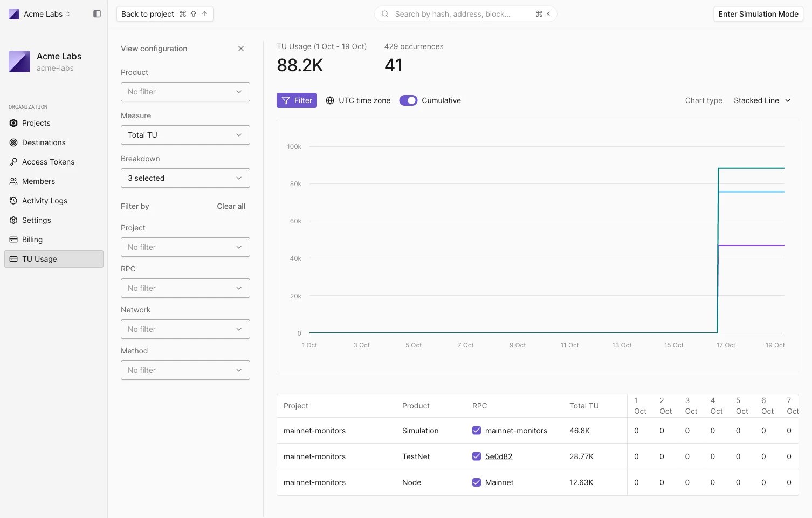Image resolution: width=812 pixels, height=518 pixels.
Task: Click the Acme Labs logo in header
Action: [x=14, y=14]
